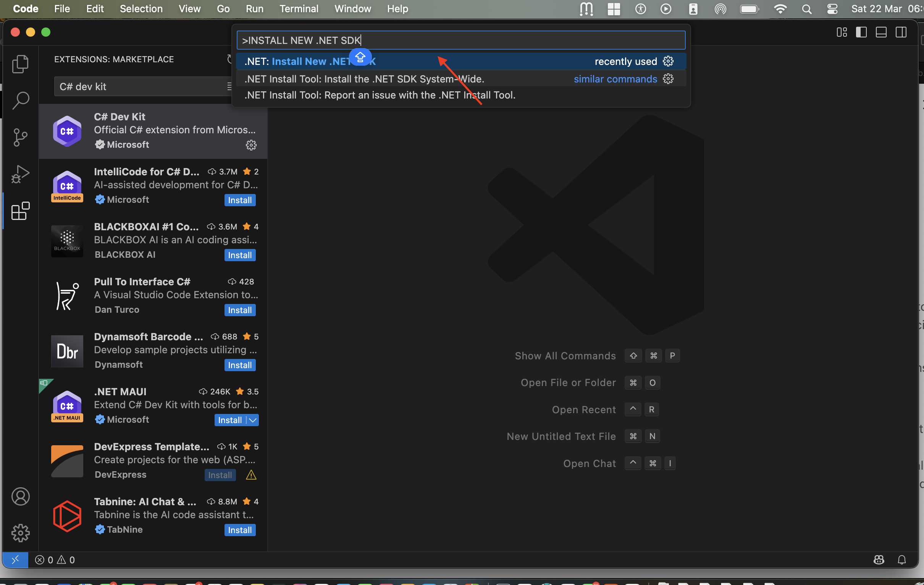Open the Extensions view icon
Viewport: 924px width, 585px height.
pyautogui.click(x=20, y=211)
